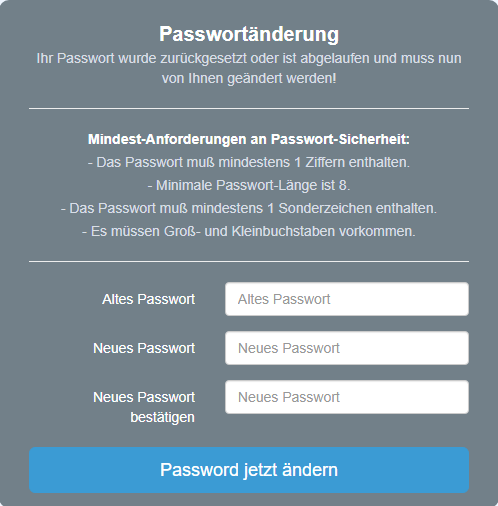Image resolution: width=498 pixels, height=506 pixels.
Task: Click the Mindest-Anforderungen an Passwort-Sicherheit heading
Action: [x=249, y=139]
